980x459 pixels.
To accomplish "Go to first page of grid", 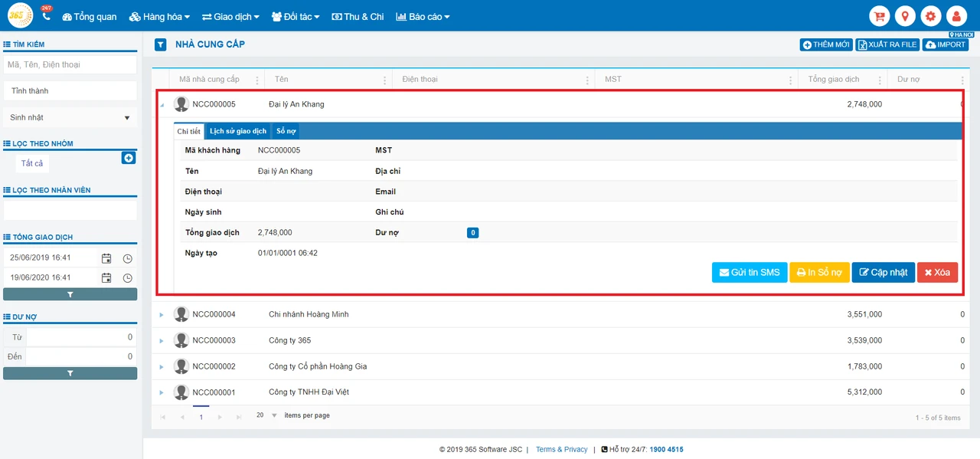I will point(162,417).
